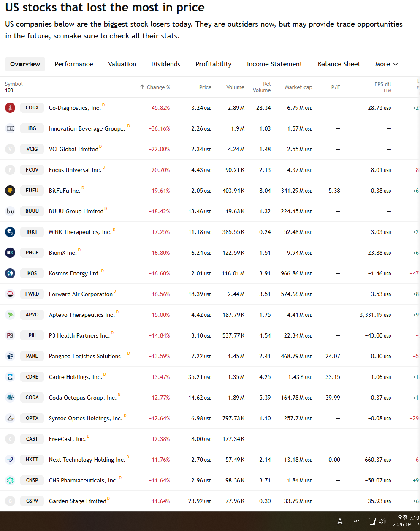Click the −45.82% change value for CODX
The image size is (420, 531).
[159, 108]
